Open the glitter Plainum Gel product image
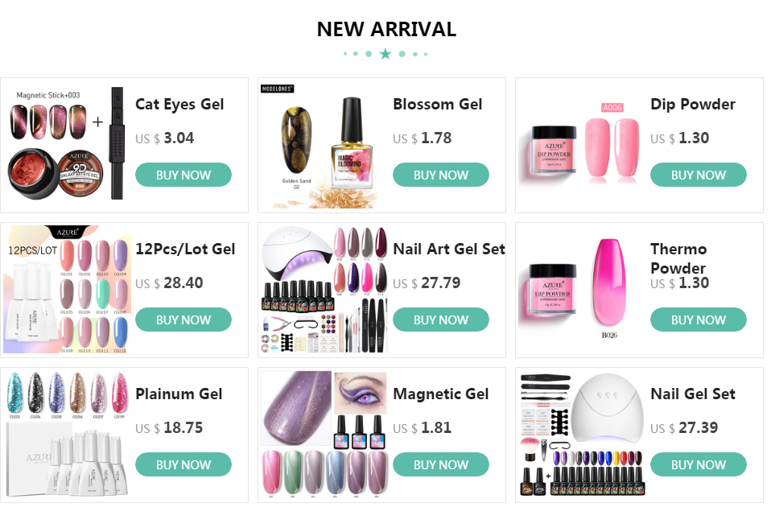Screen dimensions: 771x532 point(67,434)
